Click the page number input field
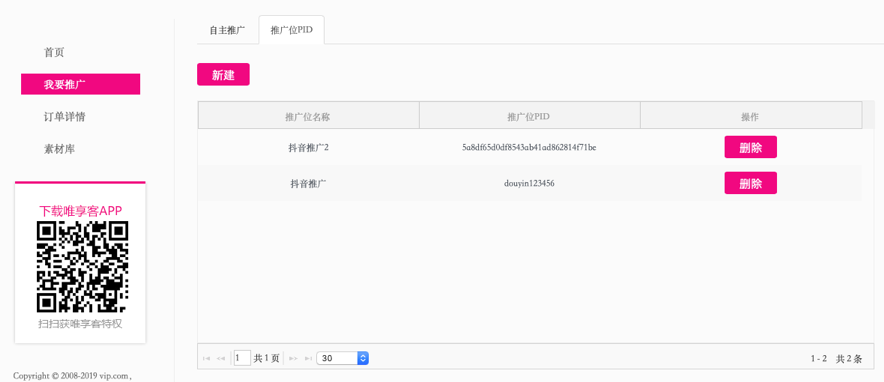884x382 pixels. pyautogui.click(x=242, y=358)
